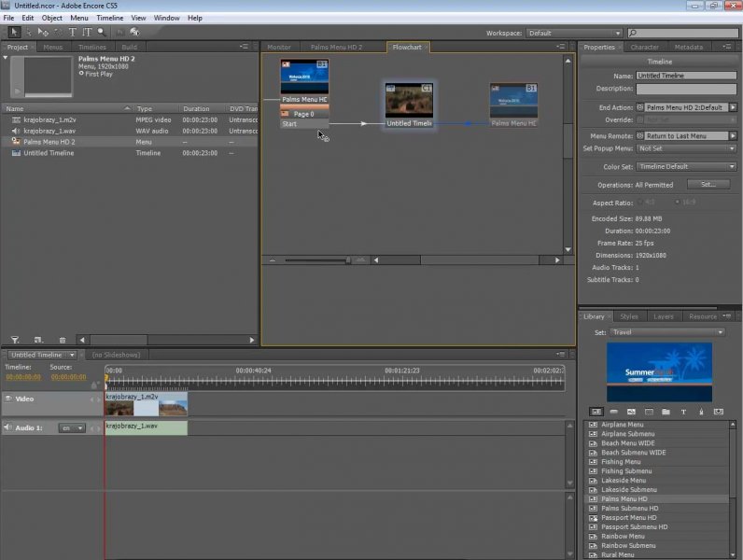Select the horizontal Text tool

[x=73, y=32]
